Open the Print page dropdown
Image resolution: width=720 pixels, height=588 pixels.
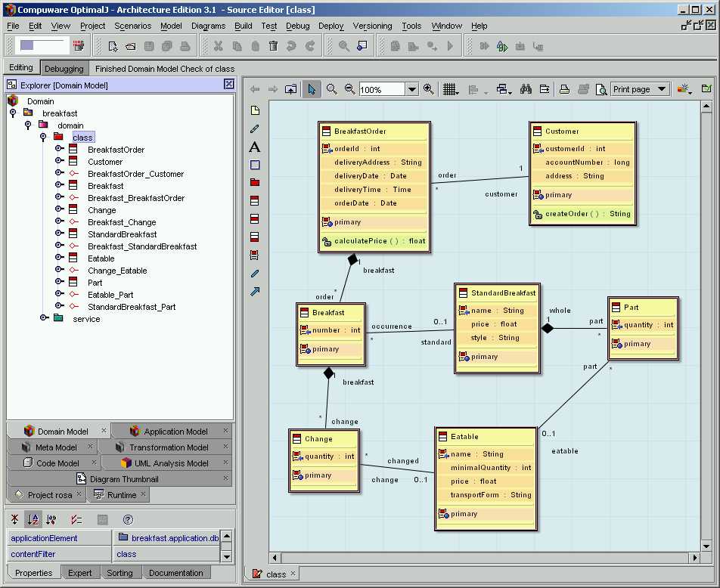coord(662,89)
